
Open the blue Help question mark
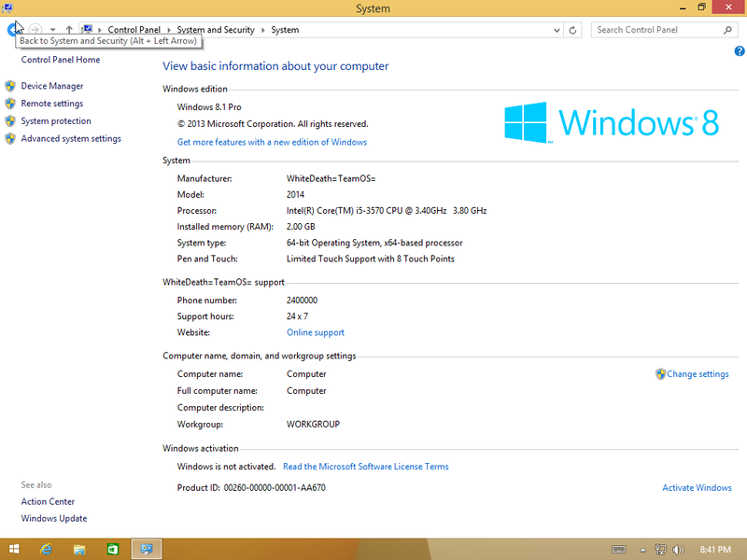[x=740, y=51]
